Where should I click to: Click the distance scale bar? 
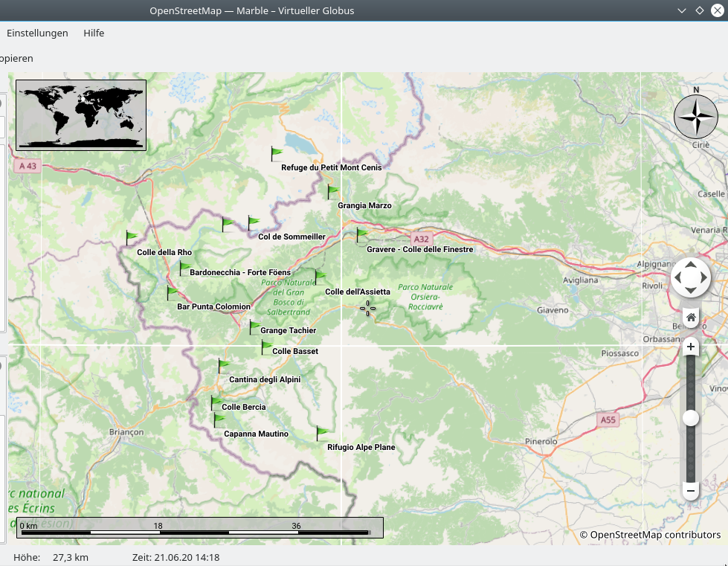pos(199,527)
